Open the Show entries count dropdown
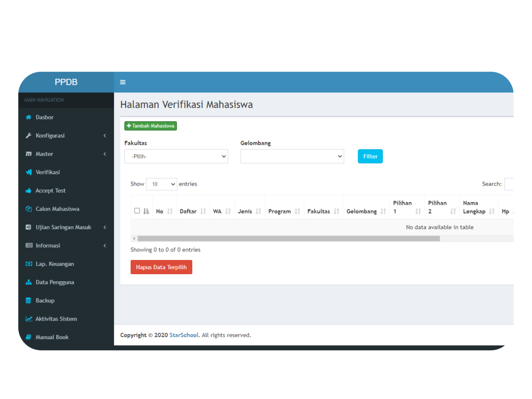This screenshot has height=399, width=532. pyautogui.click(x=161, y=184)
